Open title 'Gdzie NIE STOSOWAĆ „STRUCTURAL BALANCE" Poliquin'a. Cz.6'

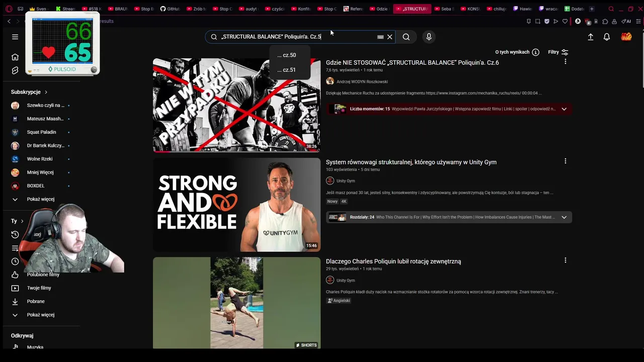point(412,63)
